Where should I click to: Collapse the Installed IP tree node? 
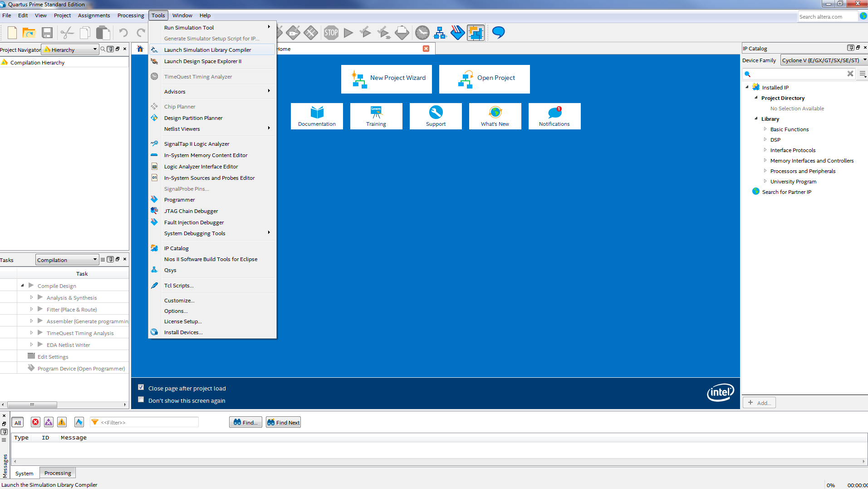pyautogui.click(x=747, y=87)
